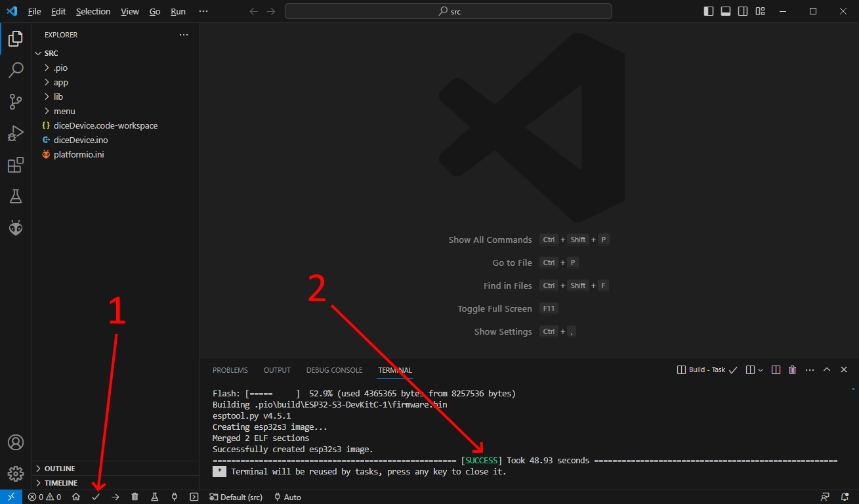Screen dimensions: 859x504
Task: Go back with the title bar arrow
Action: click(x=253, y=11)
